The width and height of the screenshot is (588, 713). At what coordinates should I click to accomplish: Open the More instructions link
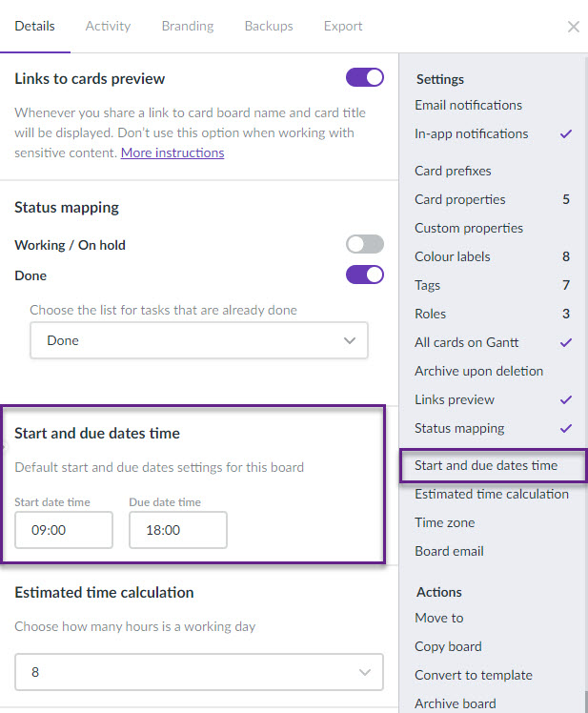[x=172, y=153]
